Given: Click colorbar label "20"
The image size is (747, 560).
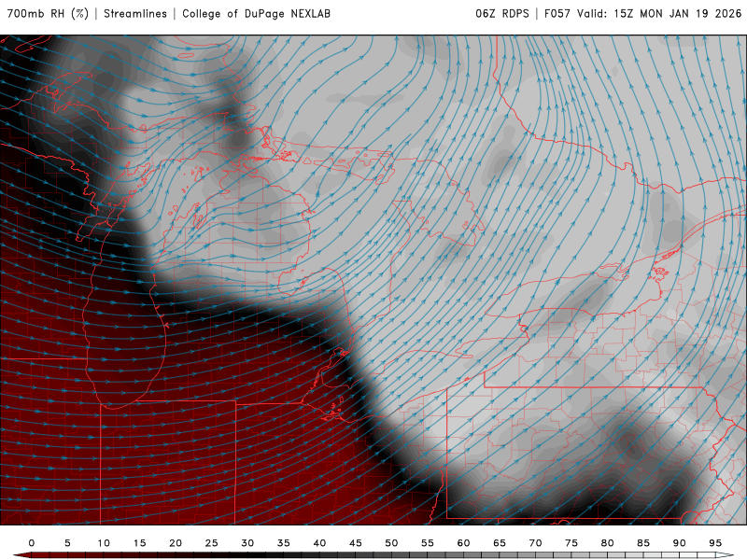Looking at the screenshot, I should pyautogui.click(x=176, y=543).
